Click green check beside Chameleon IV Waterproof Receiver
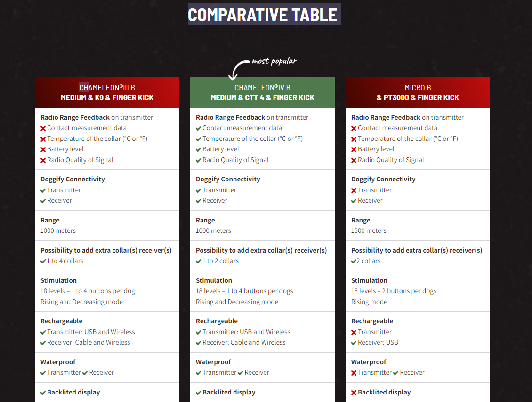Screen dimensions: 532x402 (240, 373)
